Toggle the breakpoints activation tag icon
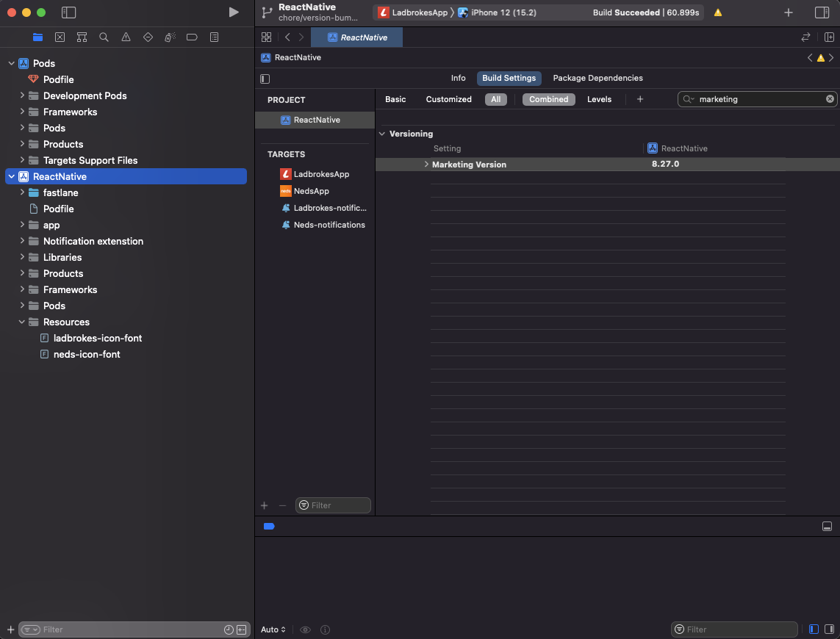Screen dimensions: 840x639 [269, 527]
